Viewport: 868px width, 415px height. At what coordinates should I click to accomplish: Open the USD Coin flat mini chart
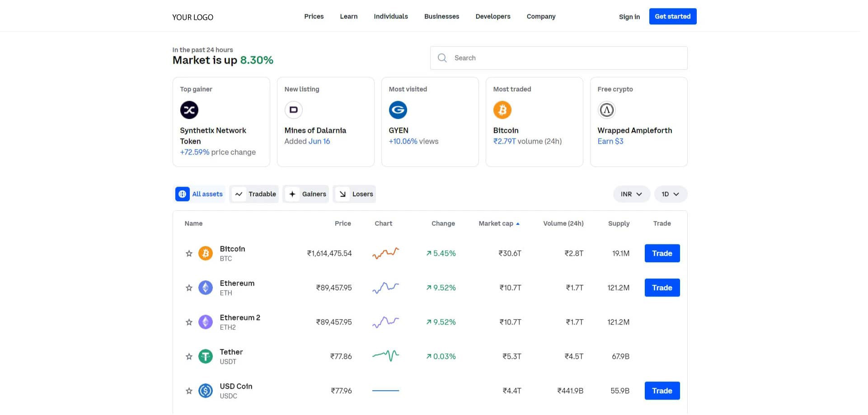(385, 391)
